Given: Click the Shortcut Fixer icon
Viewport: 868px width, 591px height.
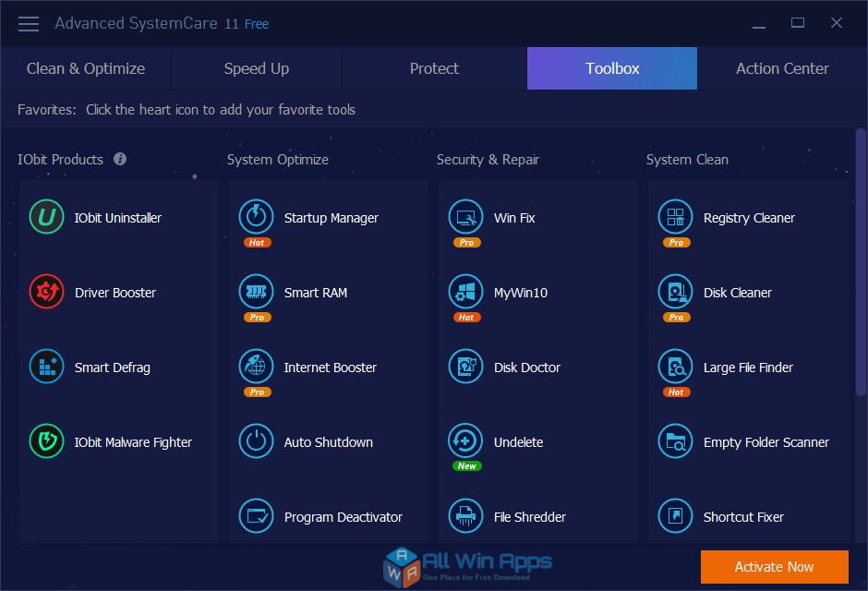Looking at the screenshot, I should (675, 516).
